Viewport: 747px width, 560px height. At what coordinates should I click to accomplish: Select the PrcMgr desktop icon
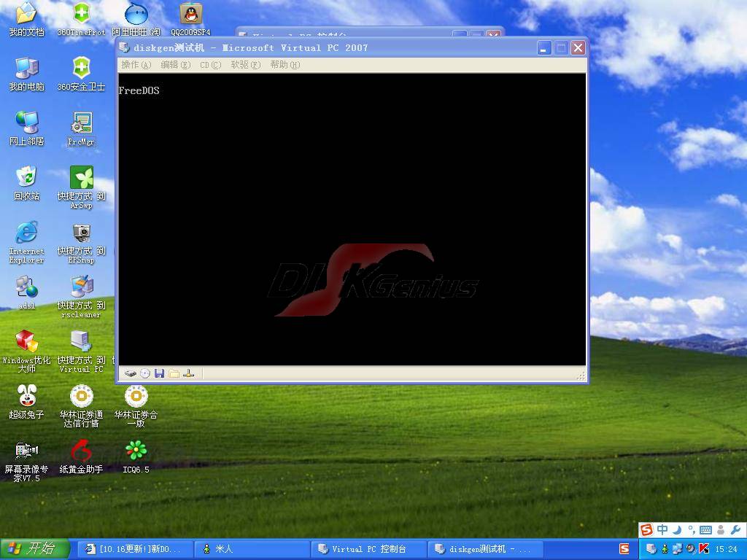click(82, 129)
